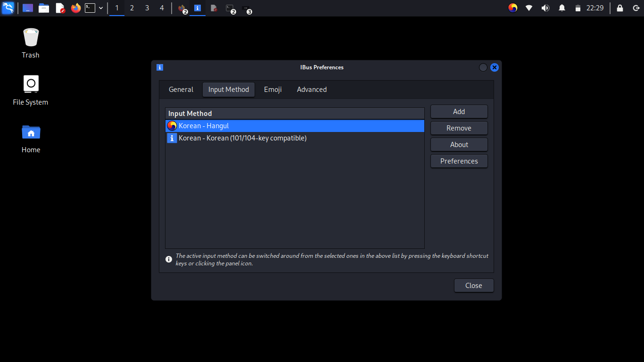Image resolution: width=644 pixels, height=362 pixels.
Task: Open input method Preferences button
Action: [x=459, y=161]
